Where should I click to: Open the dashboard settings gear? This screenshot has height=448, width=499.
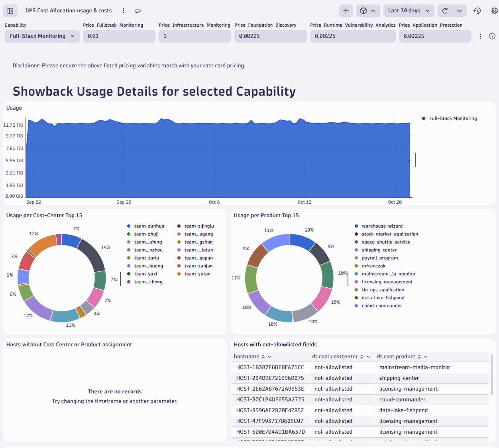coord(494,11)
